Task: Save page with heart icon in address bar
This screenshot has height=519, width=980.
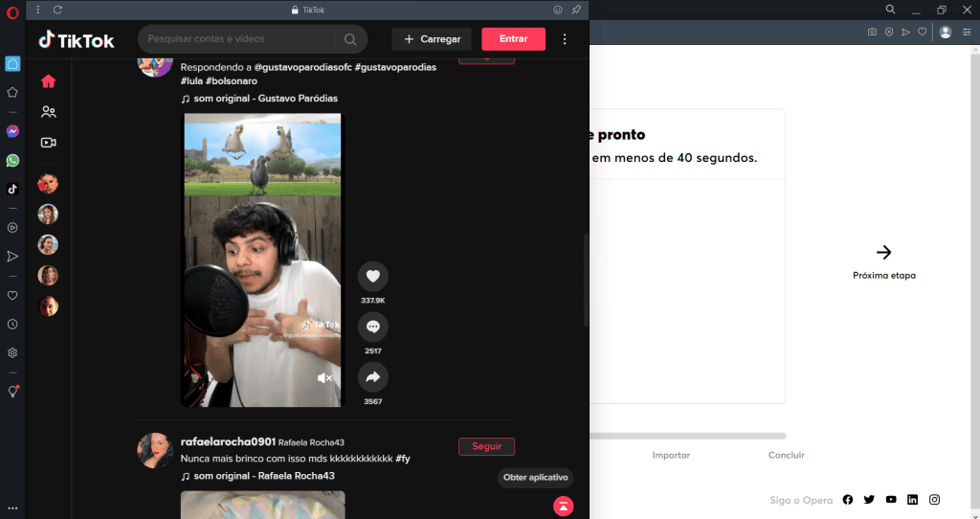Action: (922, 32)
